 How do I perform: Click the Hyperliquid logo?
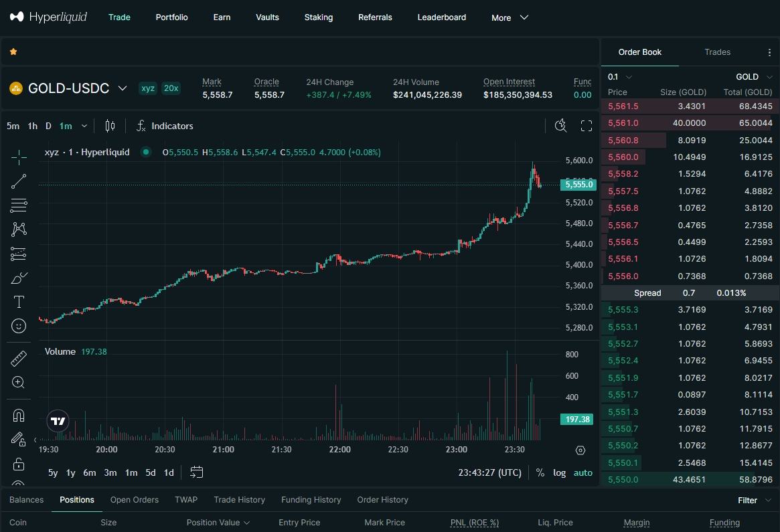pos(48,17)
